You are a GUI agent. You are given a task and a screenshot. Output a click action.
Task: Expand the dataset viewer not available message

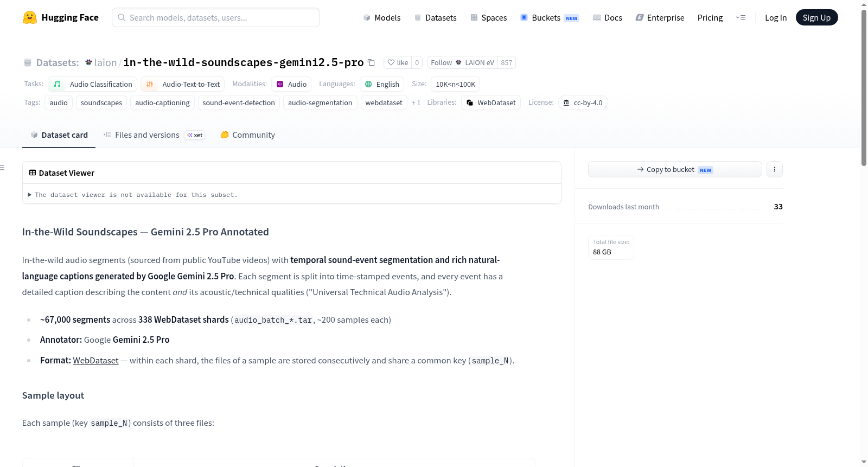pos(133,195)
